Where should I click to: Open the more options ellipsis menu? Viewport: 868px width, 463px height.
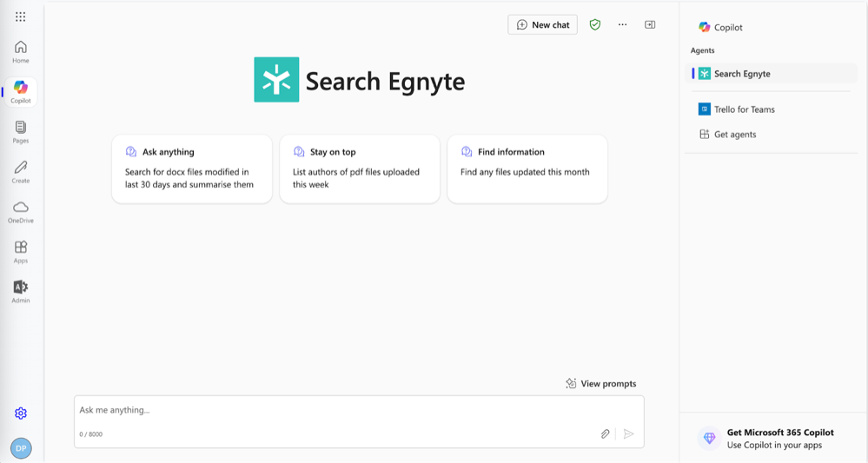(x=623, y=25)
